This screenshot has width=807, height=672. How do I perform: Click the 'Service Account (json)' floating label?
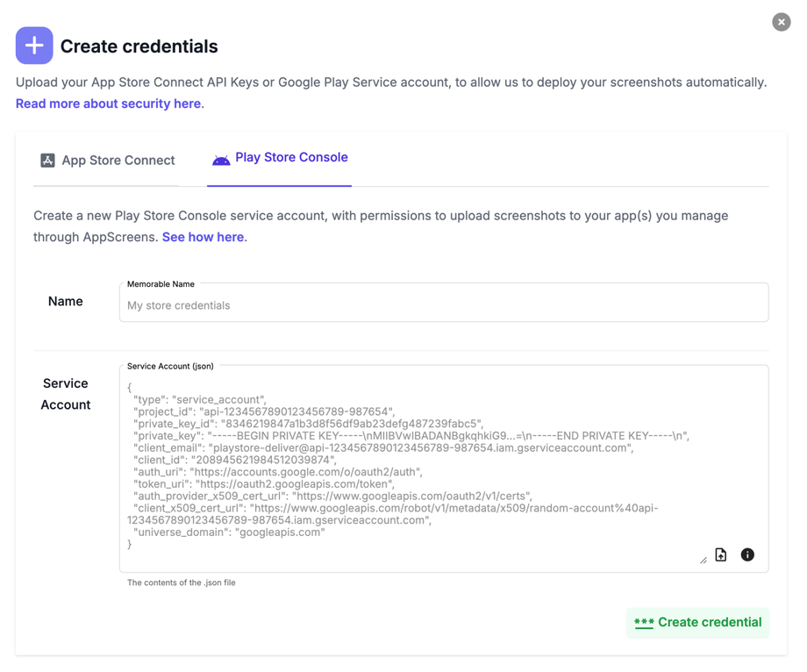[170, 366]
